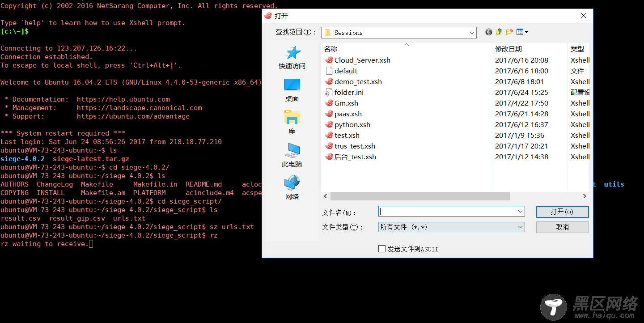Click the 'rz waiting to receive.' line
Screen dimensions: 644x323
pyautogui.click(x=44, y=244)
